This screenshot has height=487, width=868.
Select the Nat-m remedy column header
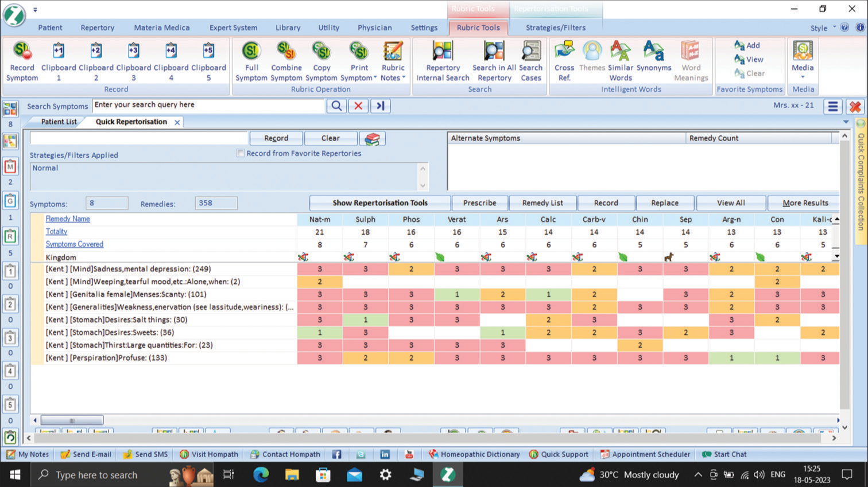click(320, 219)
